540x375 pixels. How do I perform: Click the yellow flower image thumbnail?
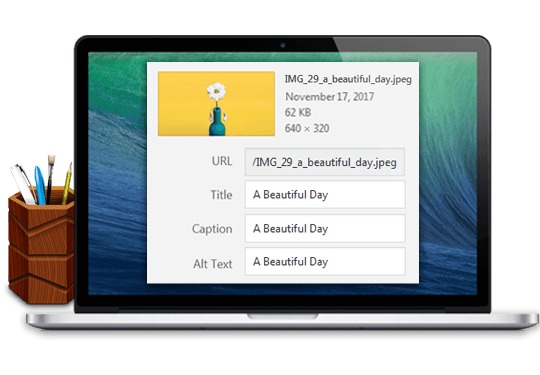point(216,104)
